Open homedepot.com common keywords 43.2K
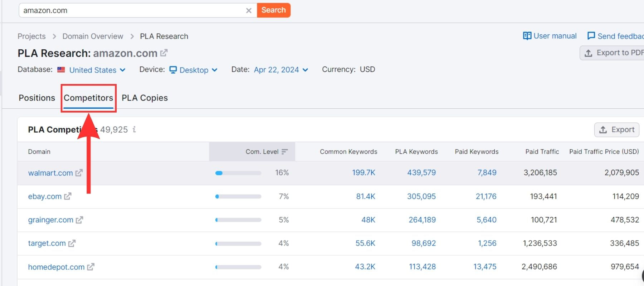This screenshot has width=644, height=286. (x=365, y=267)
